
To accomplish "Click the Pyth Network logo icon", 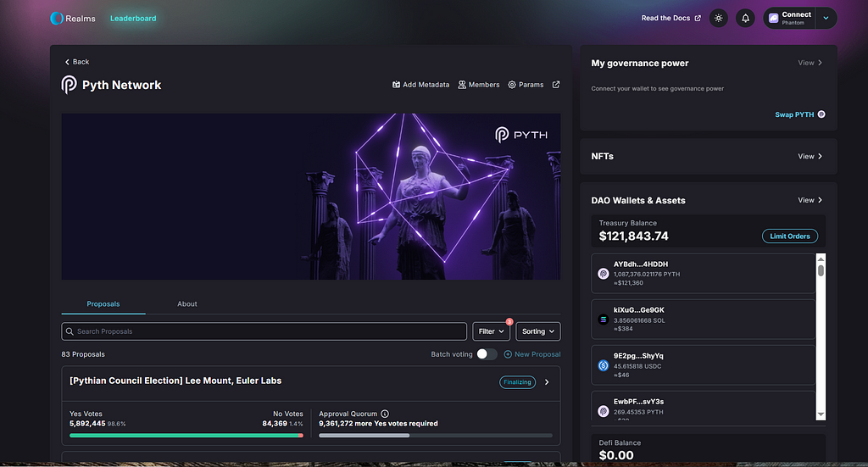I will (x=70, y=85).
